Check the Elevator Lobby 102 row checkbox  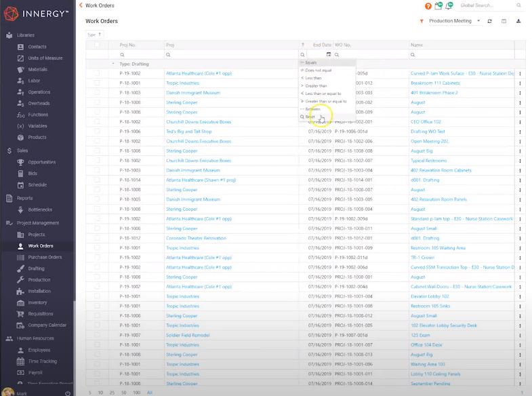(97, 296)
